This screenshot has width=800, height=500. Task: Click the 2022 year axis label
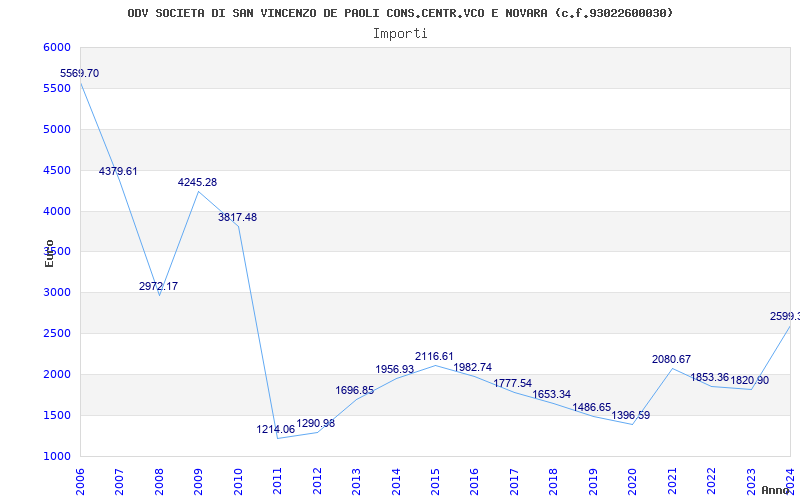711,482
